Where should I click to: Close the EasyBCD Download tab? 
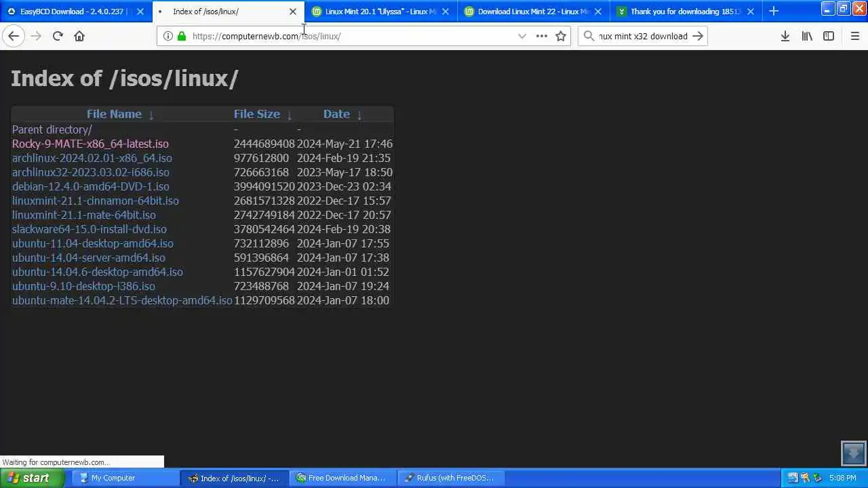coord(140,12)
